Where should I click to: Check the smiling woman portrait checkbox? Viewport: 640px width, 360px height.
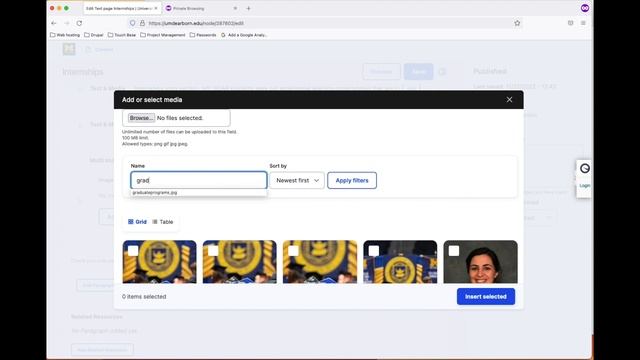[x=454, y=251]
